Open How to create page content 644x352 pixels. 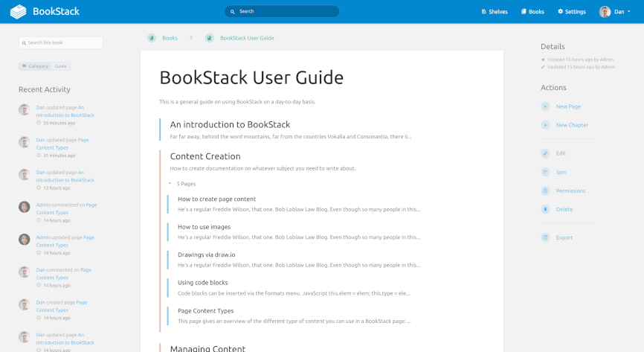(216, 199)
